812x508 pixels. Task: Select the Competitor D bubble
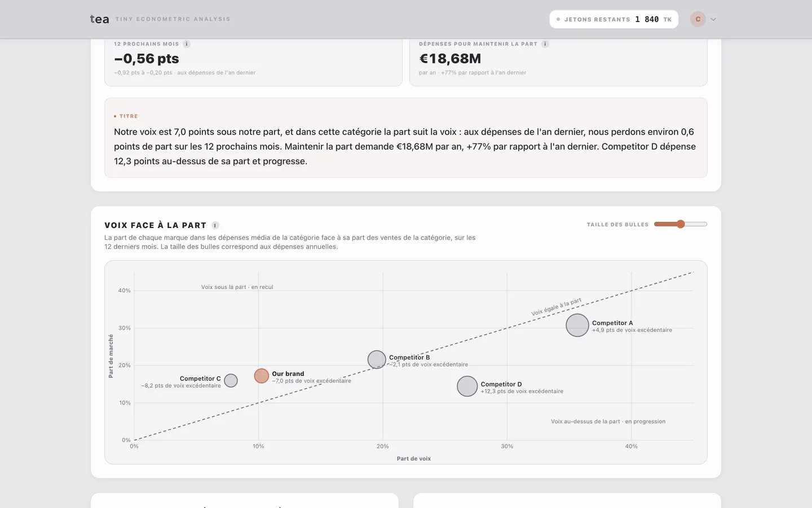point(467,386)
